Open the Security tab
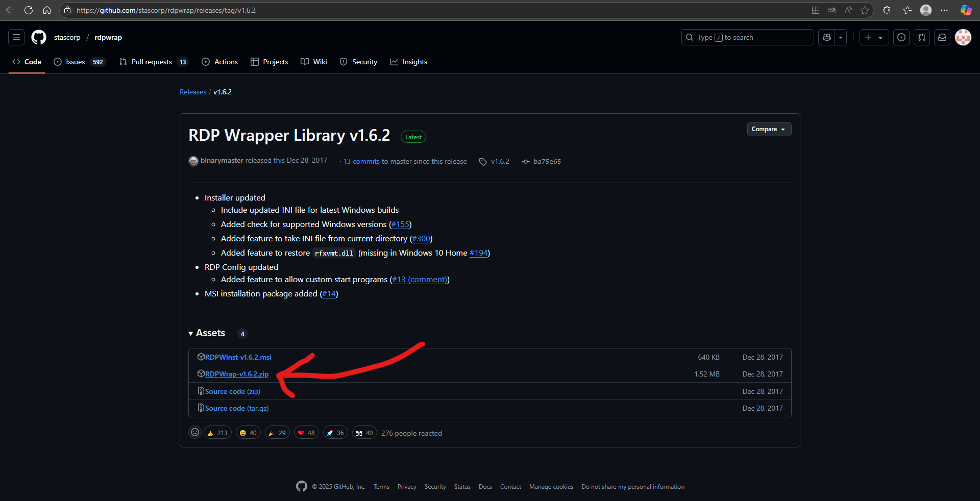The width and height of the screenshot is (980, 501). click(359, 62)
